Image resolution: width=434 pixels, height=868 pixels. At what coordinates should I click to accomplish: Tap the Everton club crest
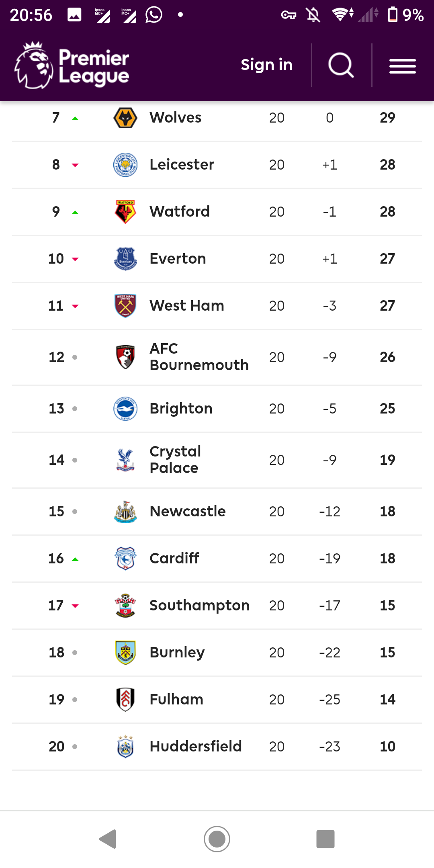tap(125, 259)
